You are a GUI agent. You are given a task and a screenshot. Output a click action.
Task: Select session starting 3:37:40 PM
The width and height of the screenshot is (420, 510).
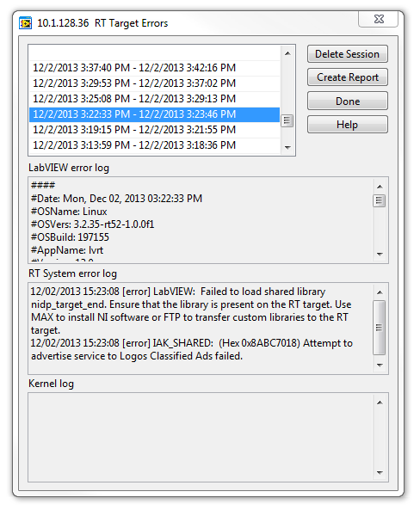(155, 68)
